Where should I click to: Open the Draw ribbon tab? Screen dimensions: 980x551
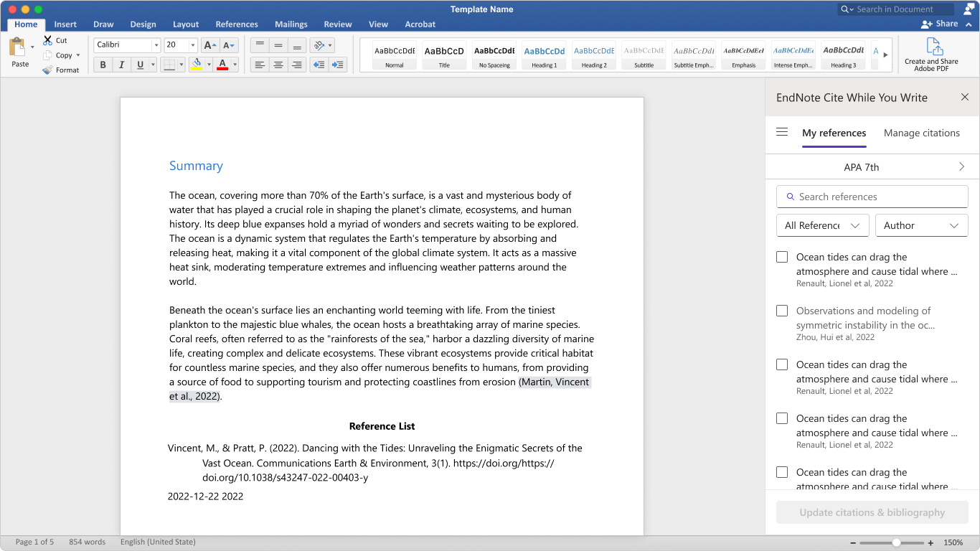(x=103, y=24)
